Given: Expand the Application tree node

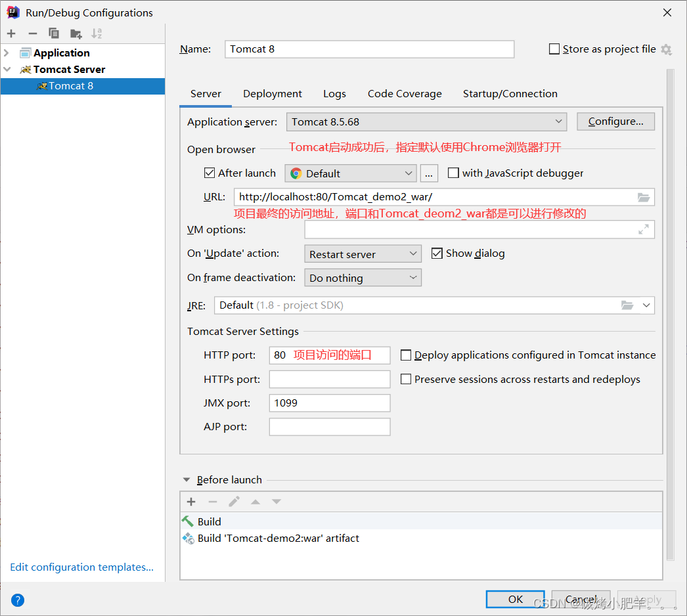Looking at the screenshot, I should 7,53.
